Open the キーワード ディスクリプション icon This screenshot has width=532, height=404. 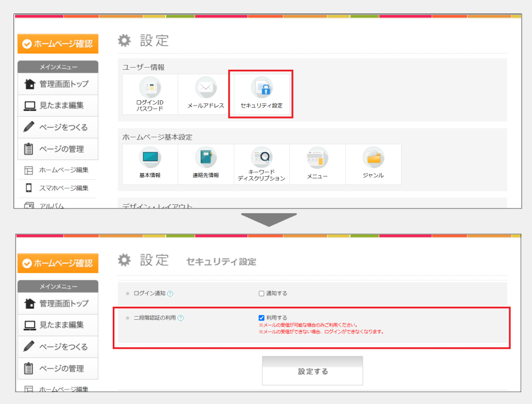261,164
